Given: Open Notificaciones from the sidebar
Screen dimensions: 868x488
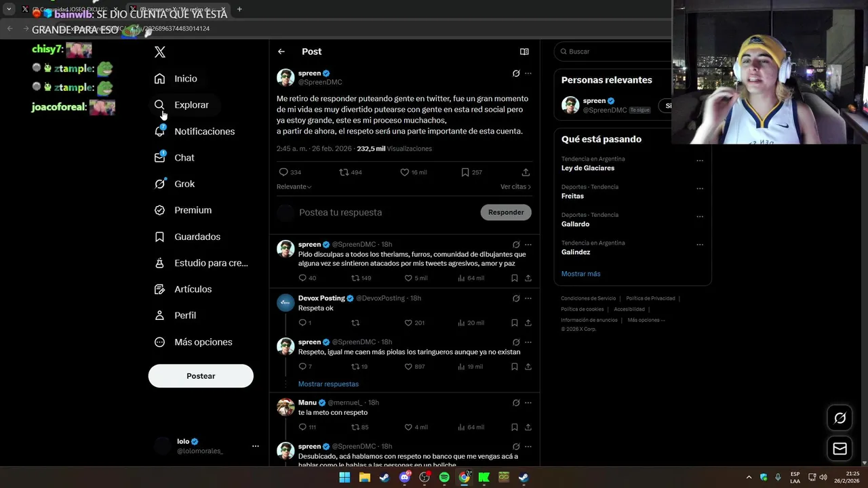Looking at the screenshot, I should 194,131.
